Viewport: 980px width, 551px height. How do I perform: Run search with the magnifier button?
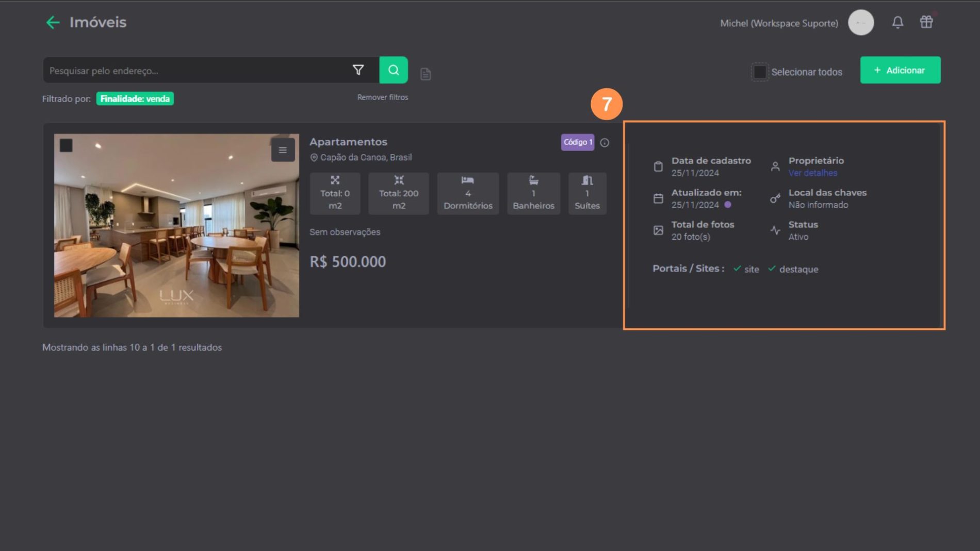[394, 70]
